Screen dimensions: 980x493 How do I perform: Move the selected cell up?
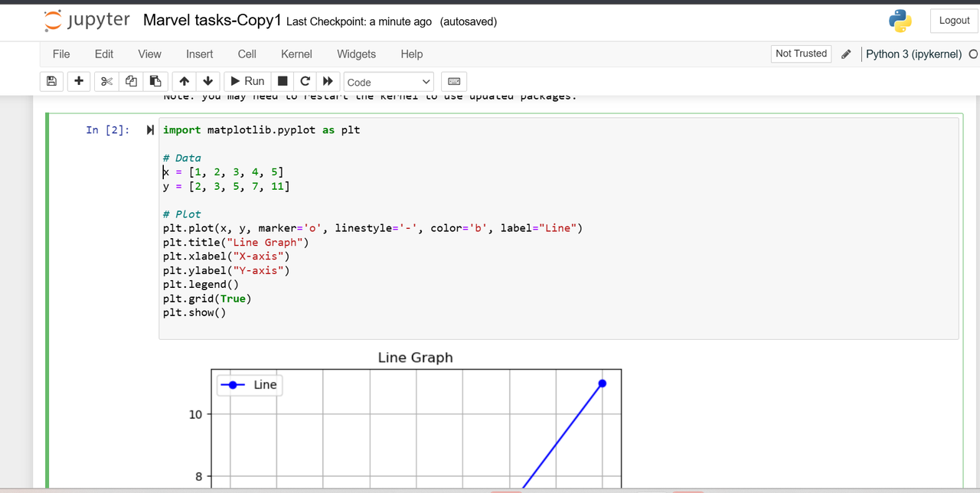pos(184,81)
